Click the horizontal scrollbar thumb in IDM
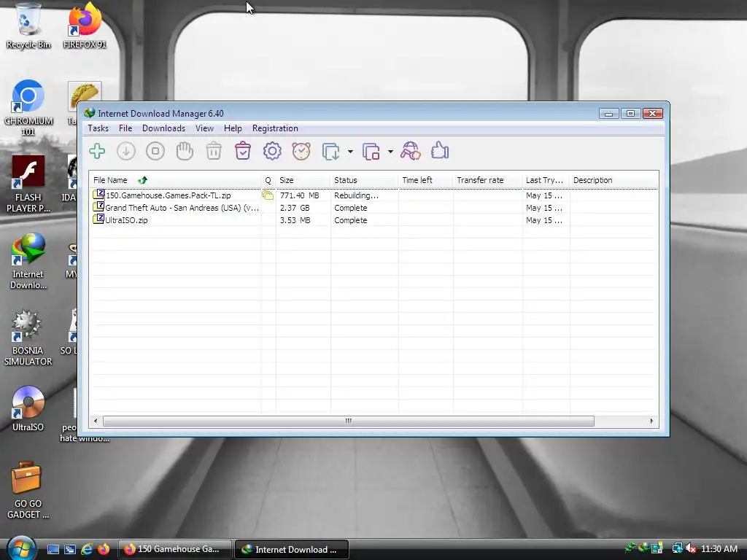The width and height of the screenshot is (747, 560). [x=349, y=421]
